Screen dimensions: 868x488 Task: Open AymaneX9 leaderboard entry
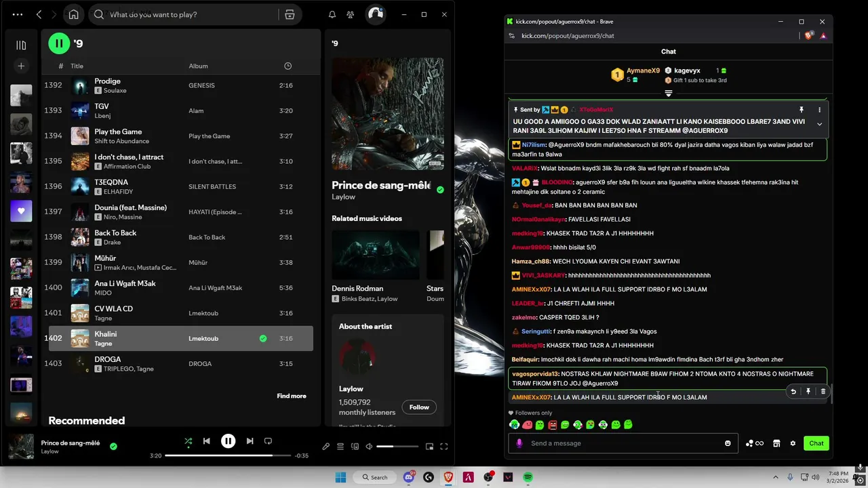(635, 75)
